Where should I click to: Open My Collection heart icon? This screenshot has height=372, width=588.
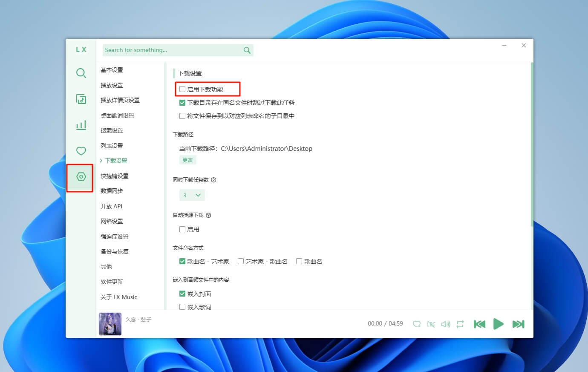pyautogui.click(x=81, y=151)
